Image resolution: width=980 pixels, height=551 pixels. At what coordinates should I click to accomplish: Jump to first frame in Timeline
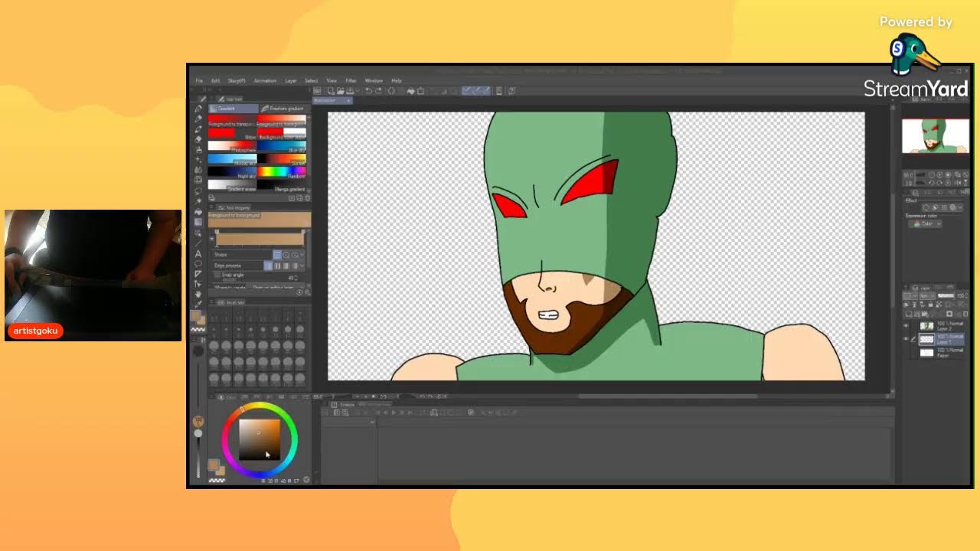click(x=377, y=412)
